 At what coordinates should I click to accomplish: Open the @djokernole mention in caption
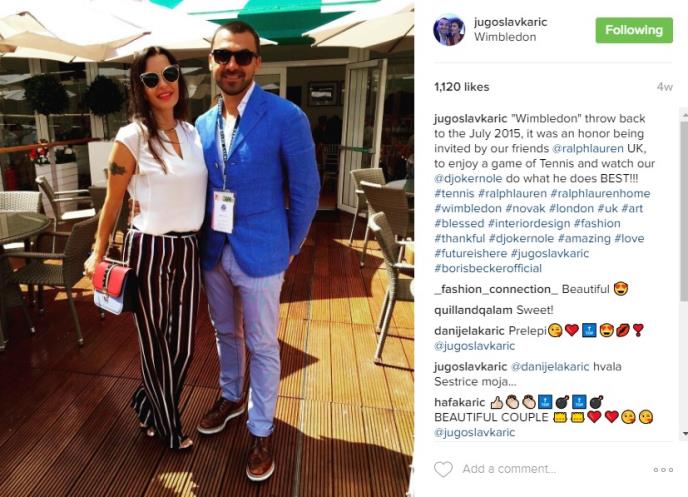click(468, 179)
